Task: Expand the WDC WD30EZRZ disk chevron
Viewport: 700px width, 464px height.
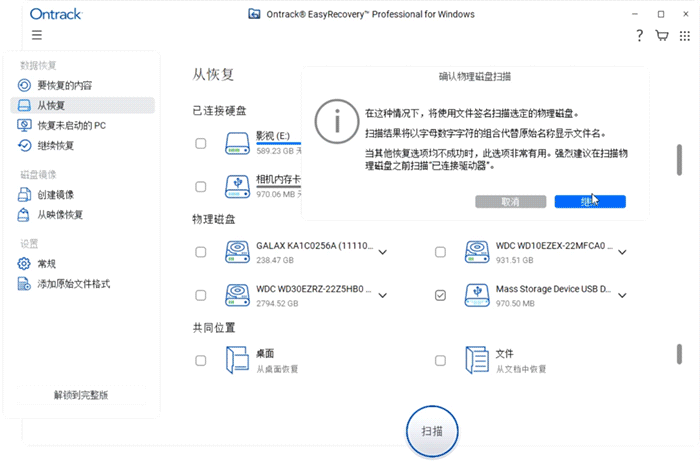Action: (x=383, y=296)
